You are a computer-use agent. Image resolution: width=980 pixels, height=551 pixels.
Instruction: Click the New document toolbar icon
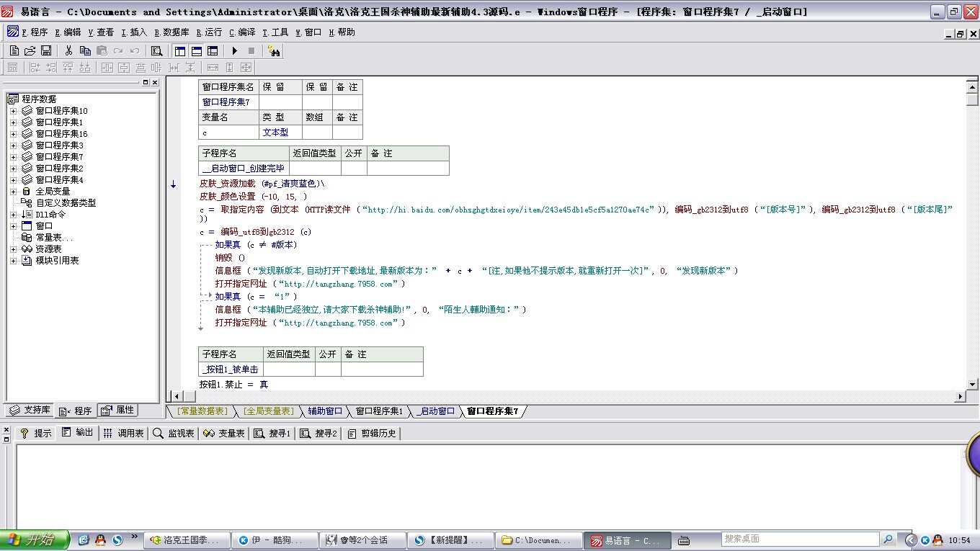click(x=14, y=50)
